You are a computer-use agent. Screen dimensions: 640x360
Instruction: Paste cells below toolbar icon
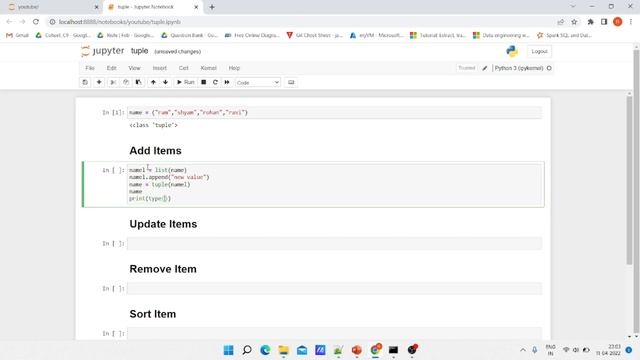click(x=138, y=82)
